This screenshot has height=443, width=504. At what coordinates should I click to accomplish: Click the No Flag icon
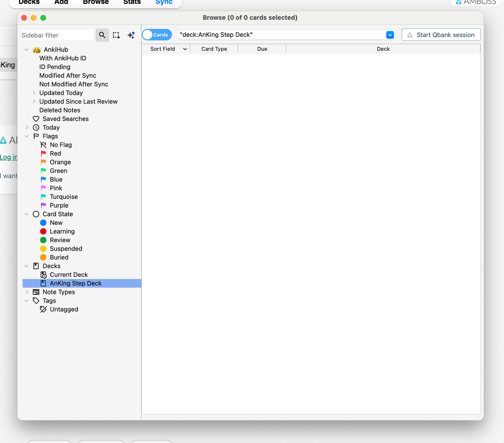coord(43,145)
